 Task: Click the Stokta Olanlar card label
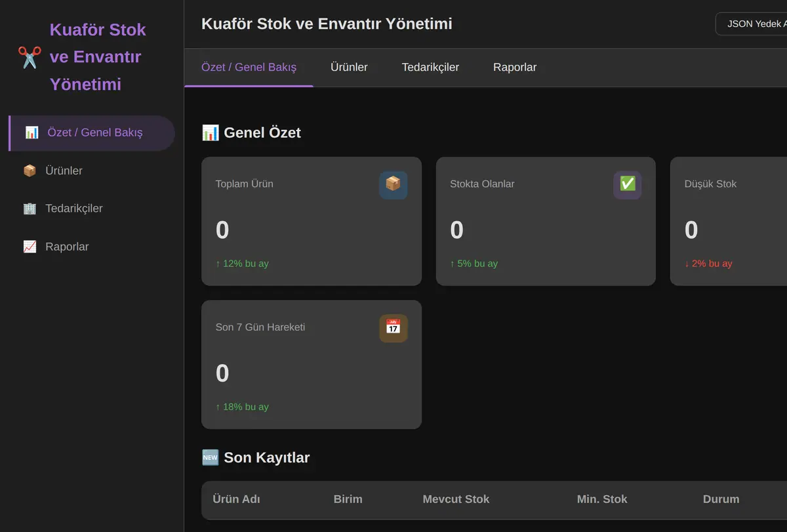point(482,184)
